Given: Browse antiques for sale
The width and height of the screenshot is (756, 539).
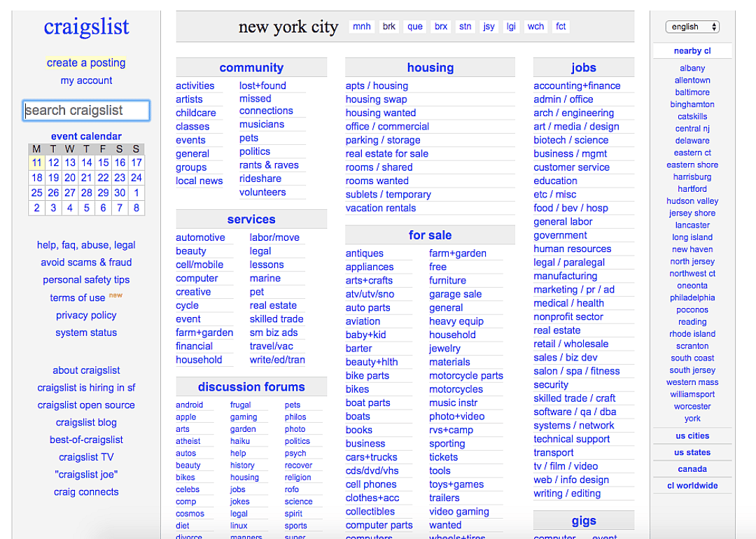Looking at the screenshot, I should click(x=365, y=253).
